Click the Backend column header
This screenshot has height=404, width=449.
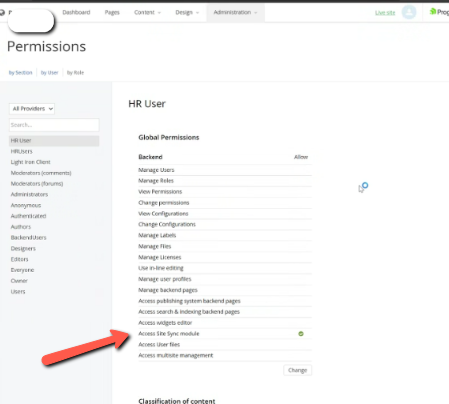(150, 157)
